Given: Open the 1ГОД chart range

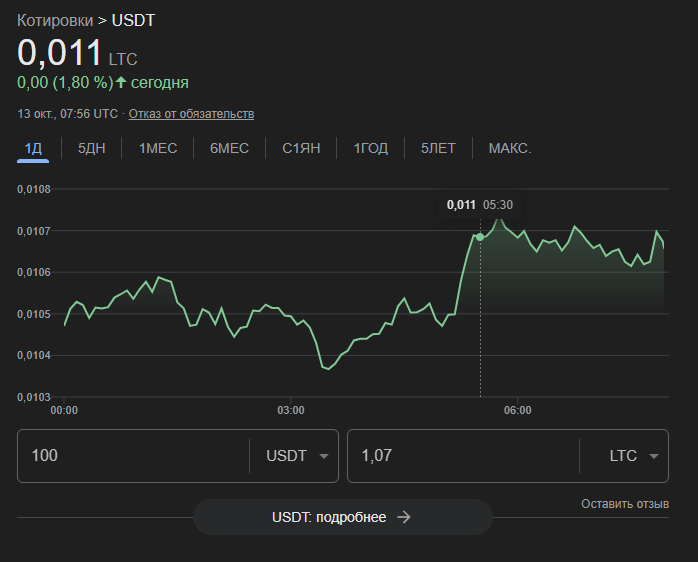Looking at the screenshot, I should click(x=370, y=148).
